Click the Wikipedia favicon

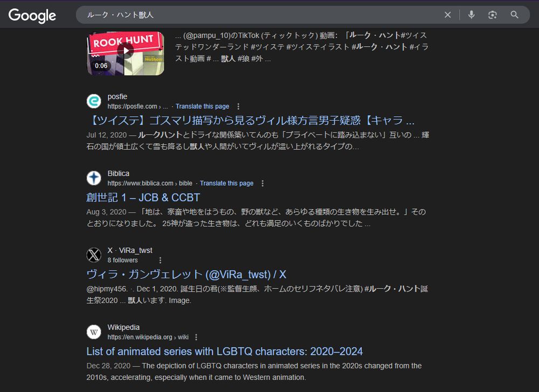click(x=94, y=332)
